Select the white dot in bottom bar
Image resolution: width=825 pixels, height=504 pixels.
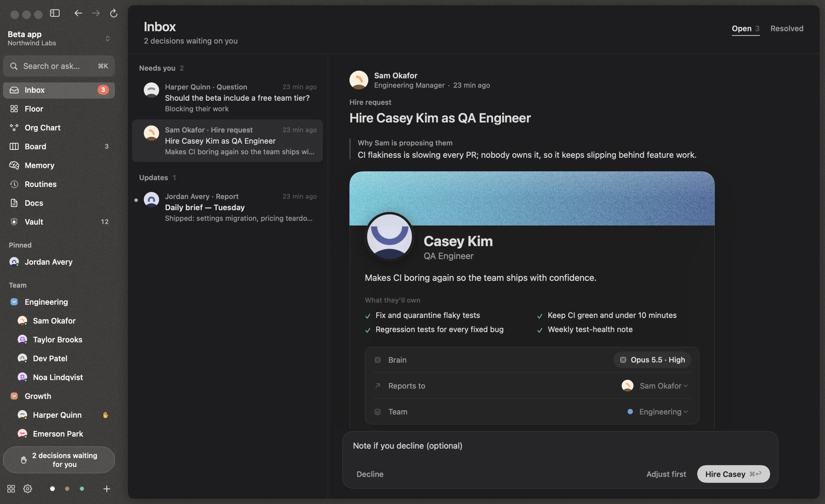pos(52,489)
